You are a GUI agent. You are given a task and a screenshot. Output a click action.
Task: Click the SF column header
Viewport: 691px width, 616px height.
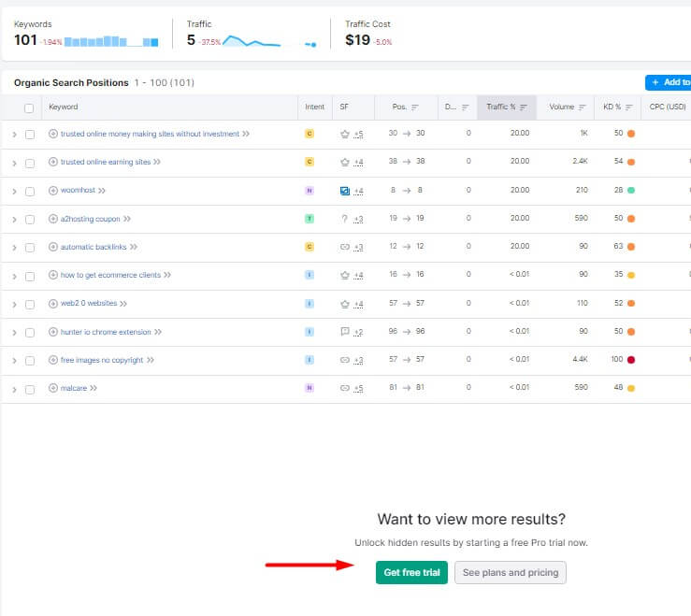point(344,107)
